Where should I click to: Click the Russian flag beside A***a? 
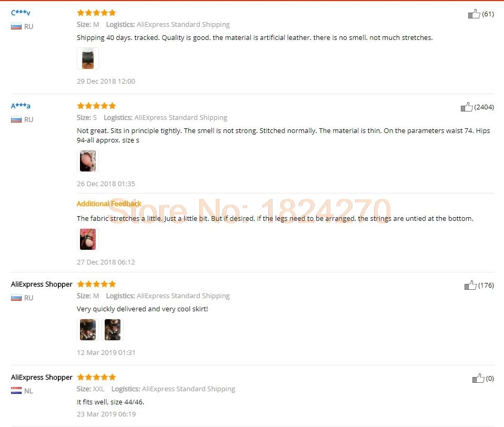[16, 119]
